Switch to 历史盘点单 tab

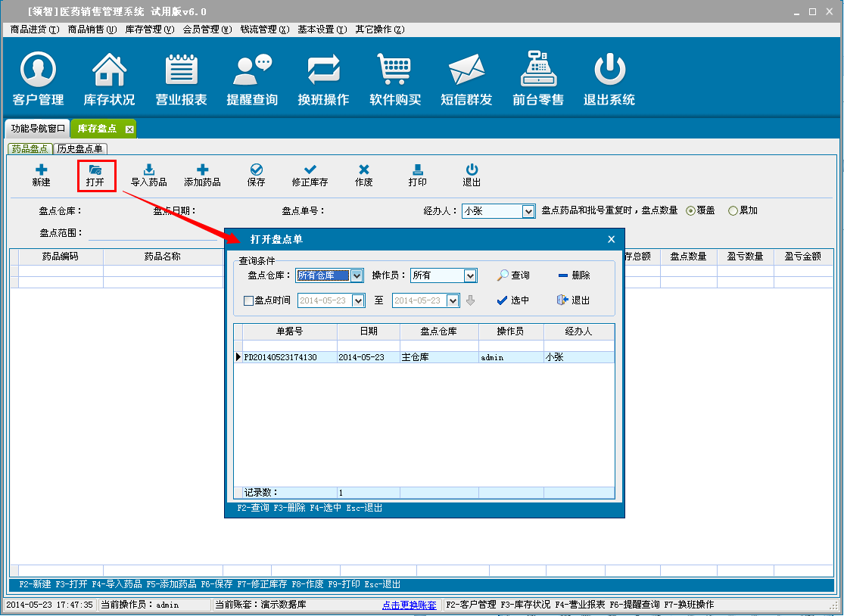81,149
